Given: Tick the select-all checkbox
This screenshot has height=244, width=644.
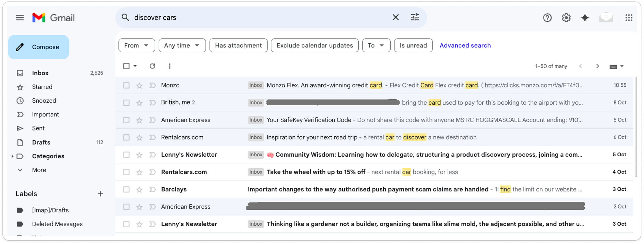Looking at the screenshot, I should click(x=126, y=66).
